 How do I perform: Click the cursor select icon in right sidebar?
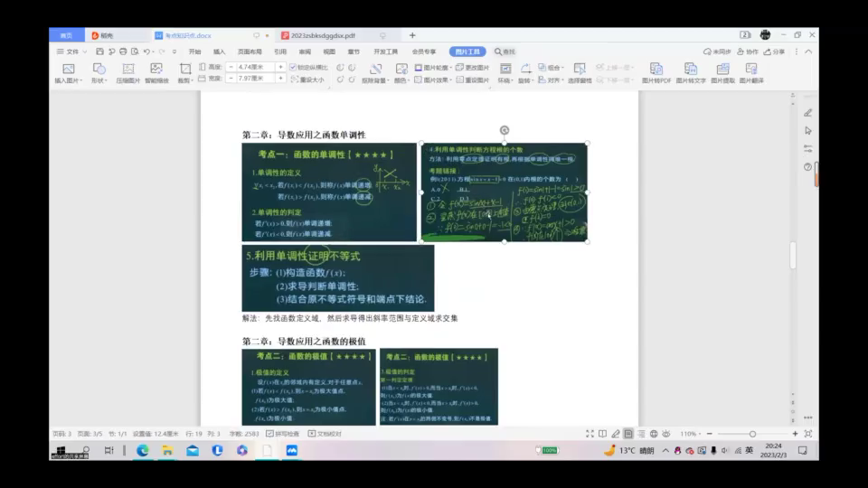pos(808,130)
